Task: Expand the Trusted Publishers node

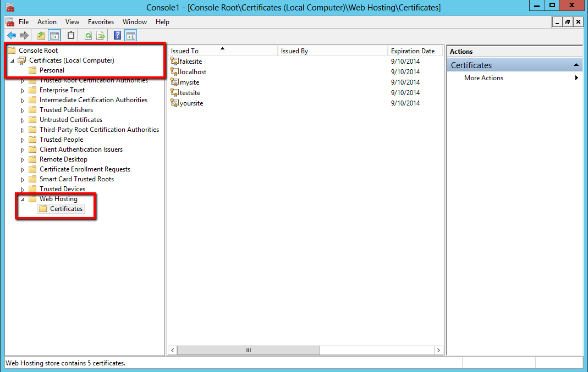Action: [23, 110]
